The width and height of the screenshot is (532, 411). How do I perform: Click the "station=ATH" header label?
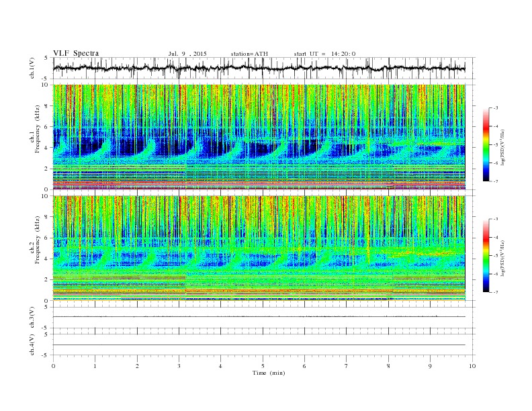pos(249,54)
